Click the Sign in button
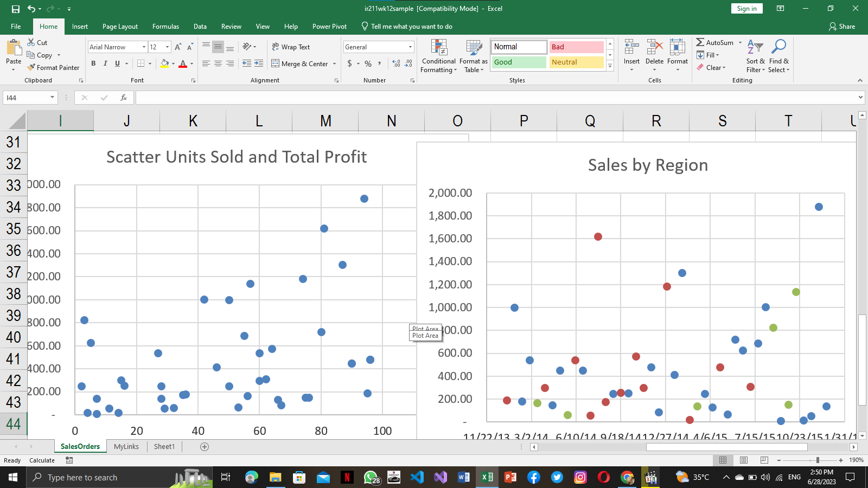The width and height of the screenshot is (868, 488). (x=746, y=9)
